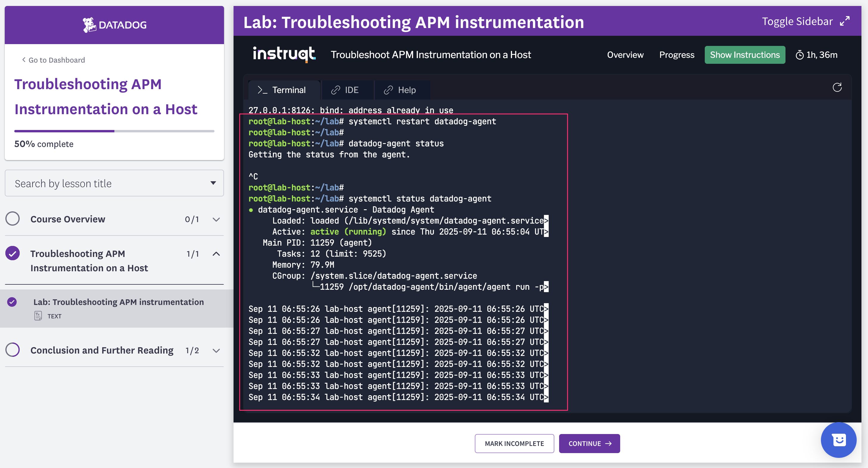Click 'Getting the status from the agent.' line

(x=329, y=154)
